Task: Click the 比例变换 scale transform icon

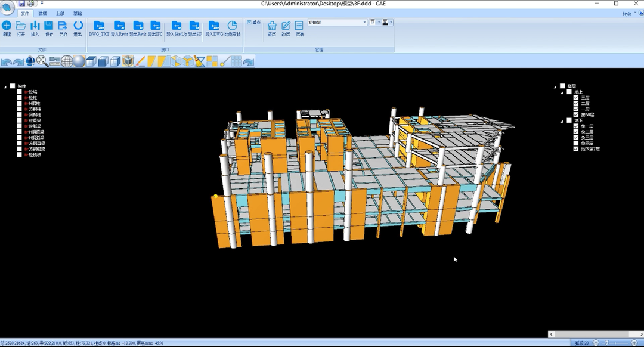Action: pyautogui.click(x=232, y=27)
